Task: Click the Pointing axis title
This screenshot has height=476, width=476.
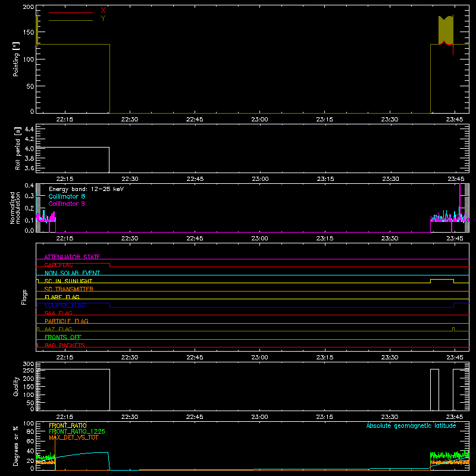Action: tap(16, 59)
